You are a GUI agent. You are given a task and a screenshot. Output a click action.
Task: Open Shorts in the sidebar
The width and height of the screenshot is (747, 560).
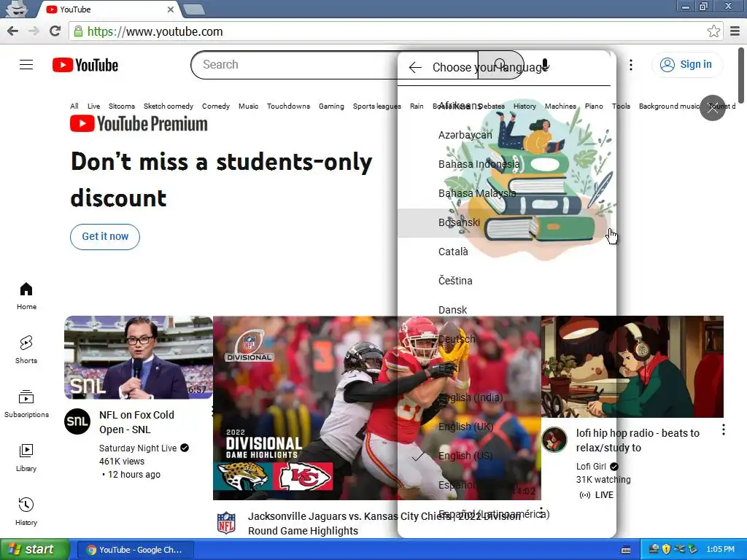pyautogui.click(x=26, y=349)
